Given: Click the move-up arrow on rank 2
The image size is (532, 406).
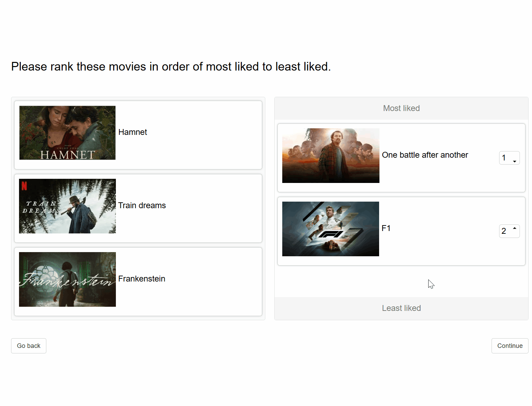Looking at the screenshot, I should (515, 228).
